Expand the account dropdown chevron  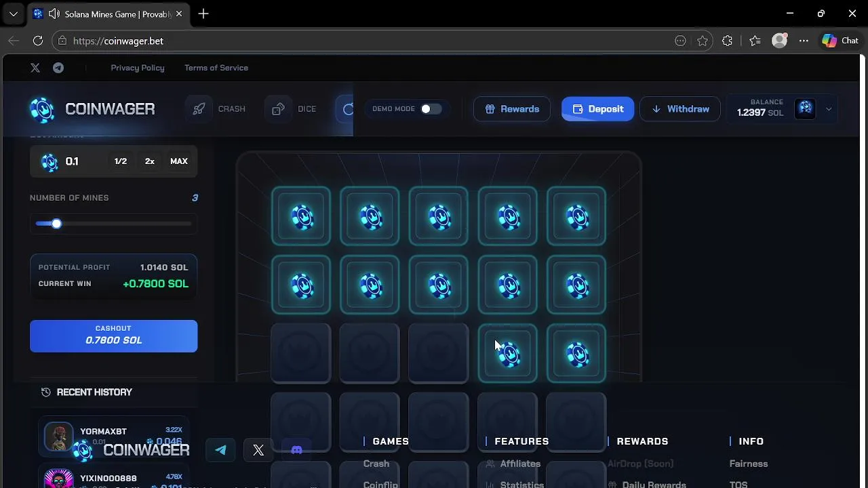tap(829, 109)
